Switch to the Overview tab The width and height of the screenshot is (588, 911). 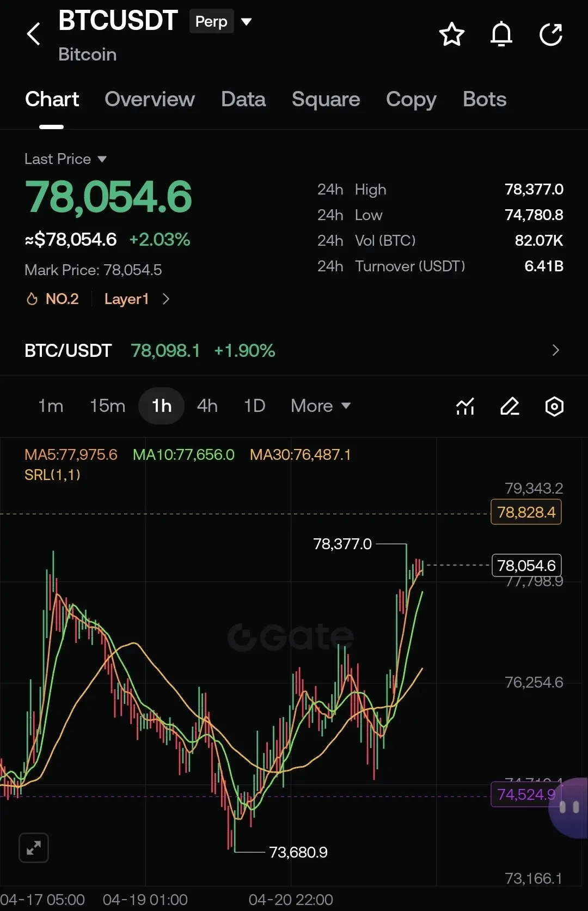click(x=150, y=99)
